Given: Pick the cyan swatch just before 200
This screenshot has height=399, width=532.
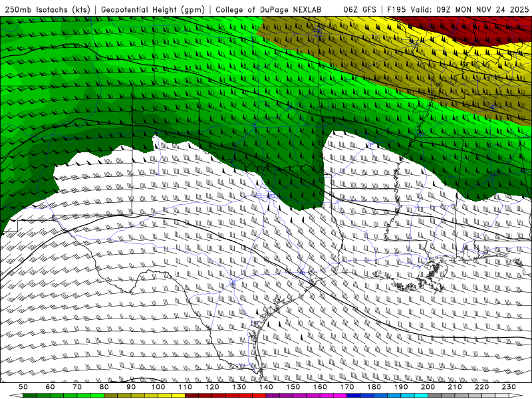Looking at the screenshot, I should click(421, 395).
